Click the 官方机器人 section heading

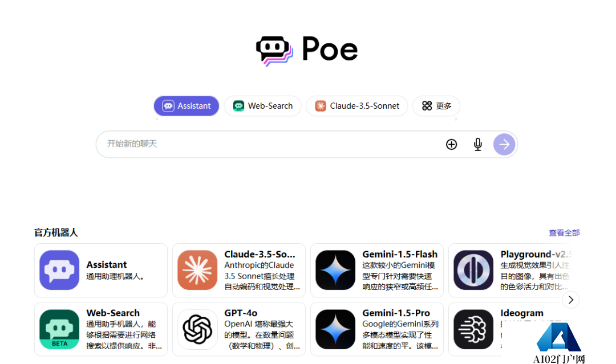56,232
